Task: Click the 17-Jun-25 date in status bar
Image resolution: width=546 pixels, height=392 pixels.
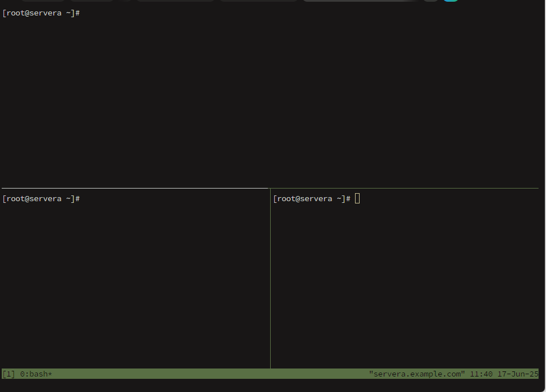Action: click(x=518, y=374)
